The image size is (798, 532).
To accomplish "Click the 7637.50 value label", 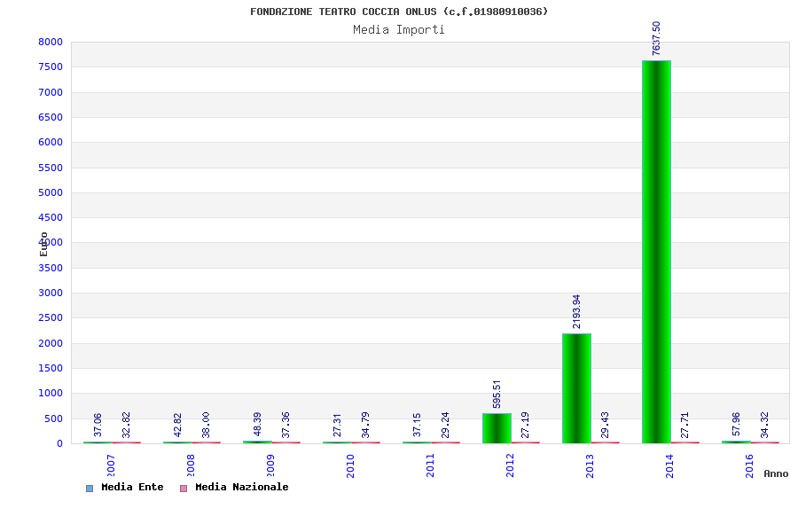I will 656,38.
